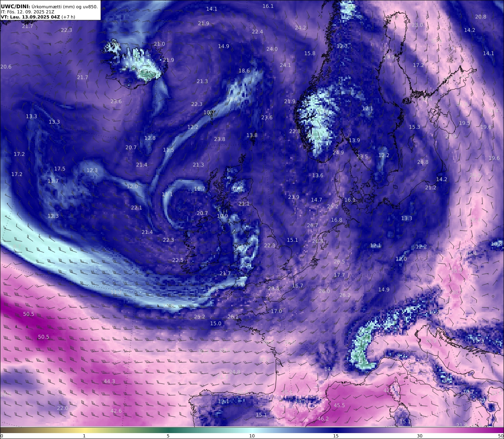504x439 pixels.
Task: Click the 42.6 value on the map
Action: [116, 411]
